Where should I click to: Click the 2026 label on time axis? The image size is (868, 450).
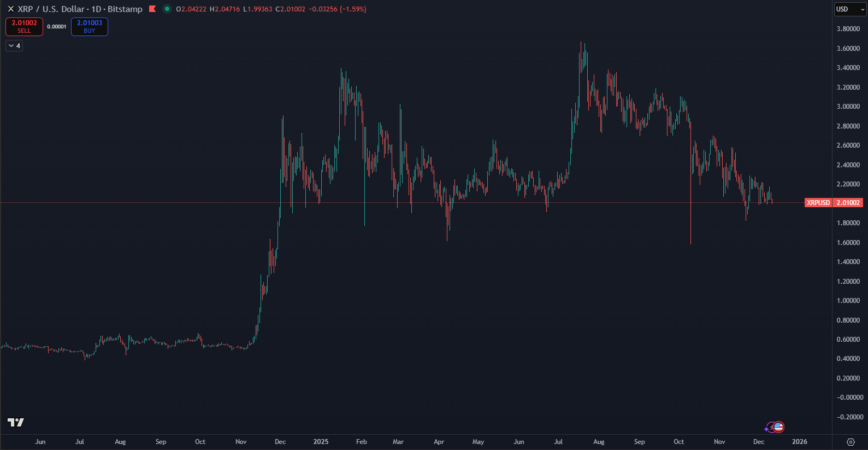[799, 442]
